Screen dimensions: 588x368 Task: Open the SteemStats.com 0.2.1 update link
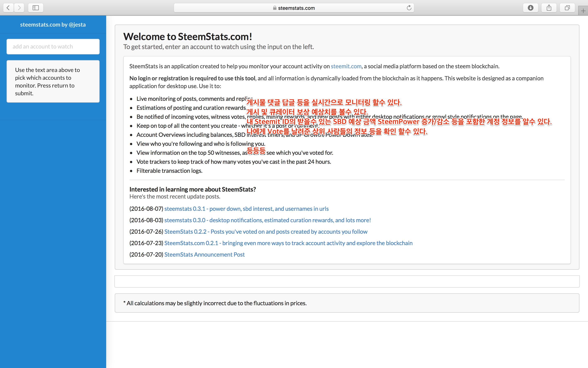288,243
